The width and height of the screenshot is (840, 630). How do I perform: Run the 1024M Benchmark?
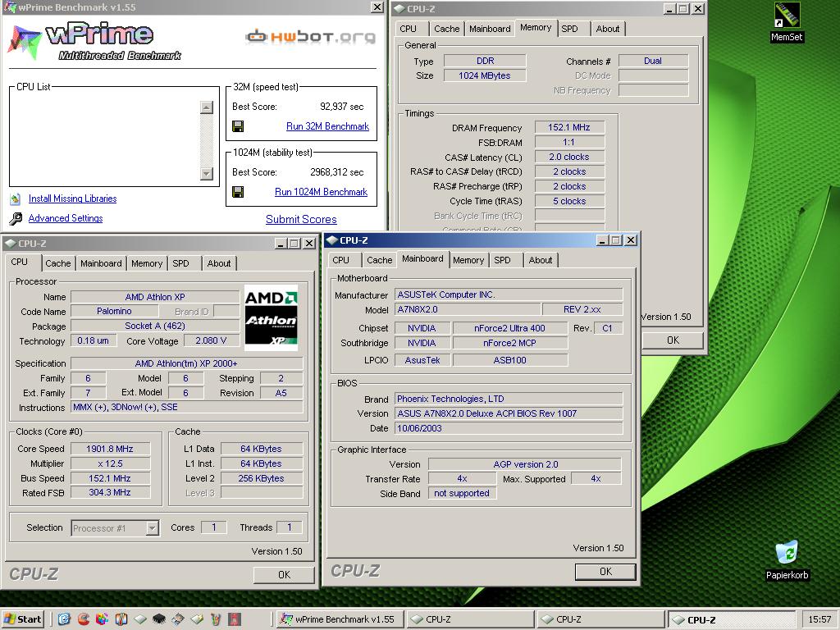coord(321,192)
